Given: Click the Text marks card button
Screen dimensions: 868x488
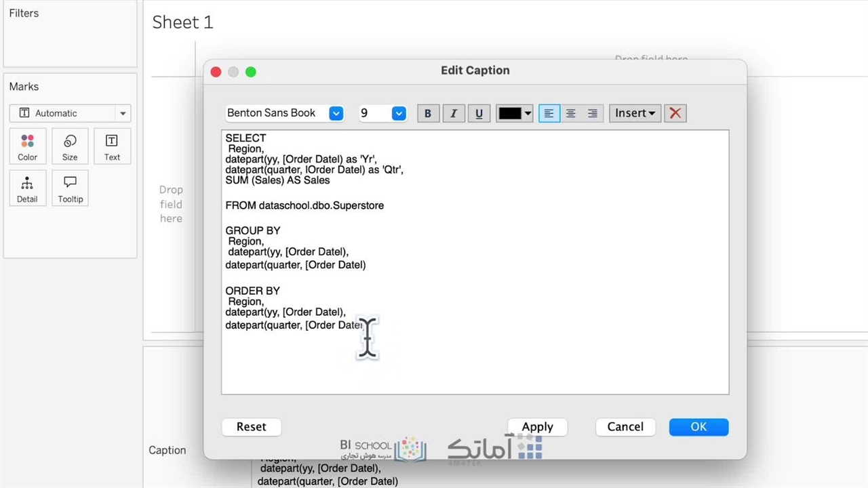Looking at the screenshot, I should [112, 146].
